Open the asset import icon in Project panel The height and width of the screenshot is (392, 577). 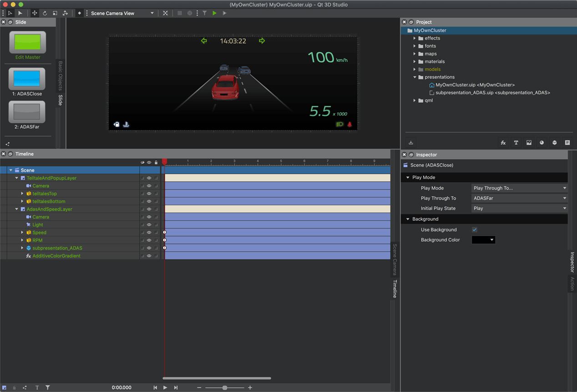tap(411, 142)
